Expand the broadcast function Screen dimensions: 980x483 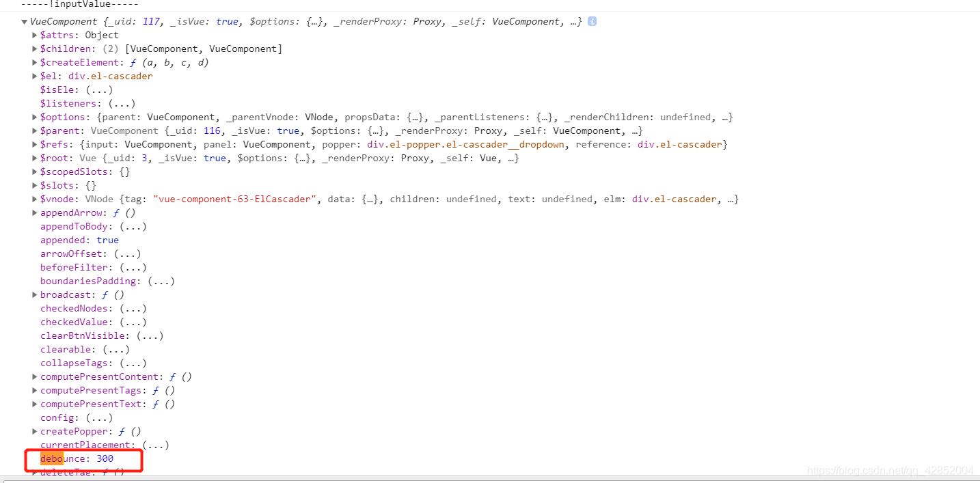click(x=35, y=294)
